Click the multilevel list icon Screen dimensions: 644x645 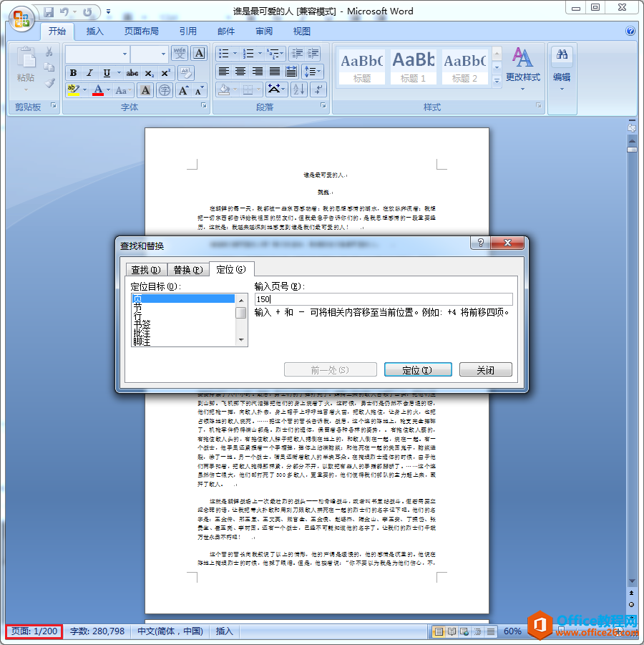pyautogui.click(x=273, y=54)
